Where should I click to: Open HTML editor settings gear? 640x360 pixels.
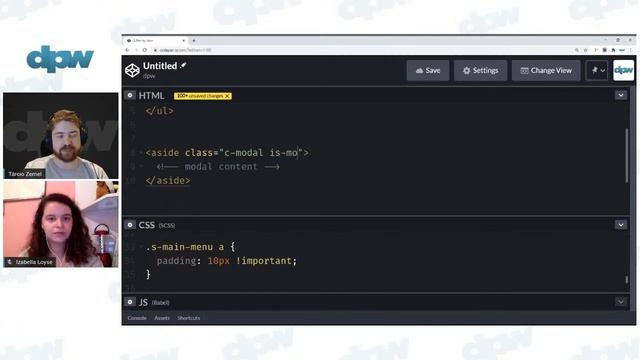click(x=130, y=95)
